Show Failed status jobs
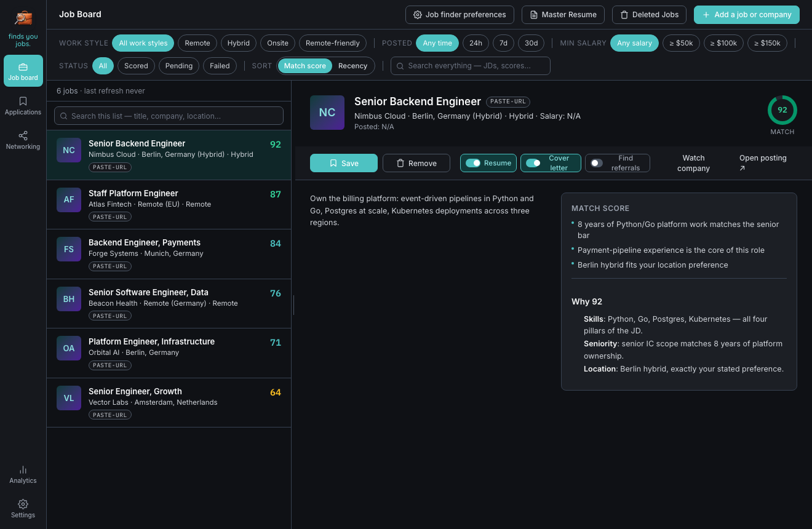 tap(220, 66)
